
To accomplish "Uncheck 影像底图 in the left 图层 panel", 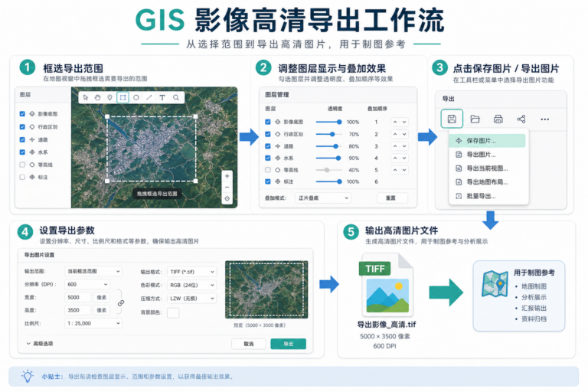I will point(22,113).
